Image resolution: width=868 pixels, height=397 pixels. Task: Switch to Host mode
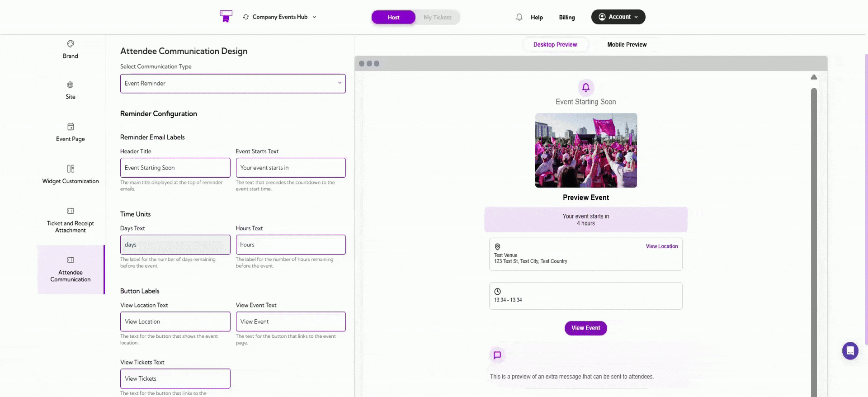pyautogui.click(x=393, y=17)
